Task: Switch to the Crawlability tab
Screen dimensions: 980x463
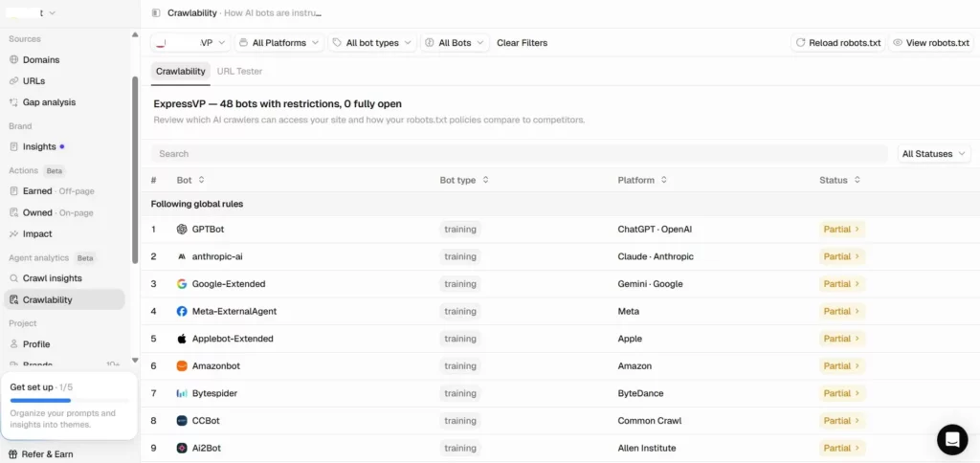Action: click(181, 71)
